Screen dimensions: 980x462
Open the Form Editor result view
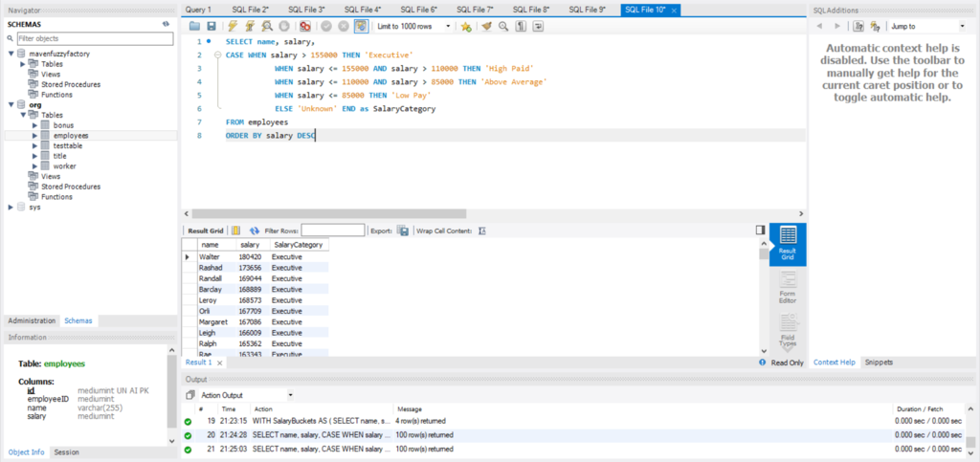788,285
